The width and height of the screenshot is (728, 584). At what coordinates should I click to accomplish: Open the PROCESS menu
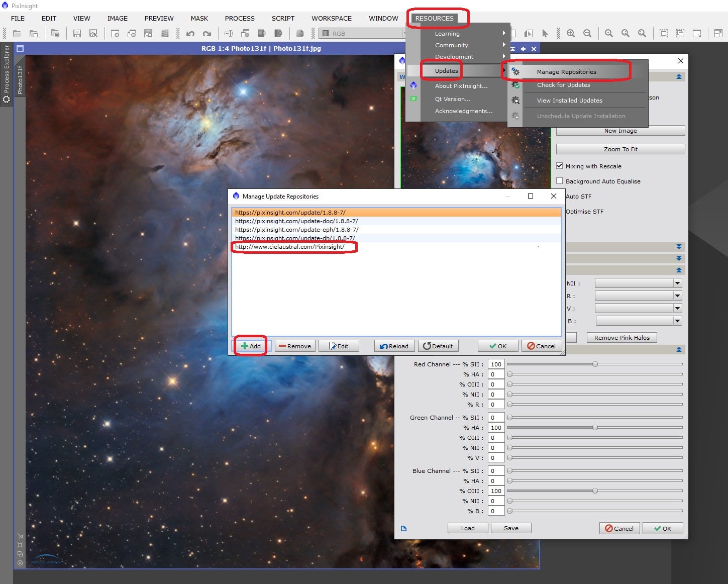[240, 18]
